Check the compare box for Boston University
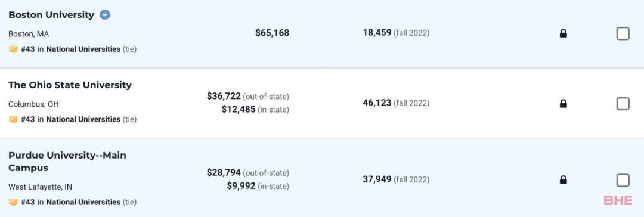The image size is (644, 217). coord(623,34)
